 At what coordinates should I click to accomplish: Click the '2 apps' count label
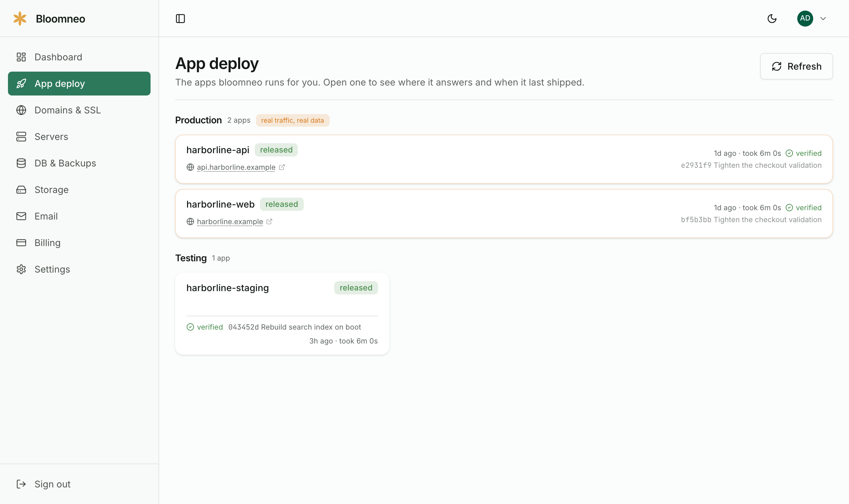coord(239,120)
